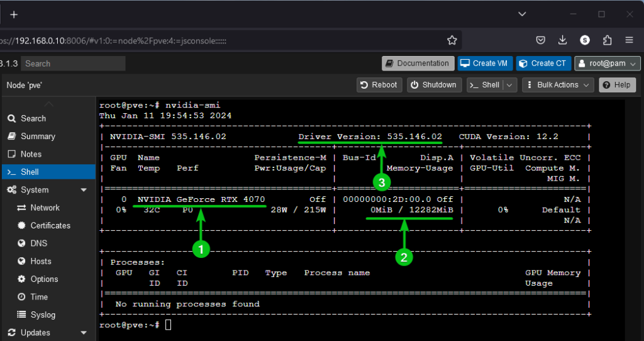This screenshot has height=341, width=644.
Task: Click the Reboot button
Action: coord(379,85)
